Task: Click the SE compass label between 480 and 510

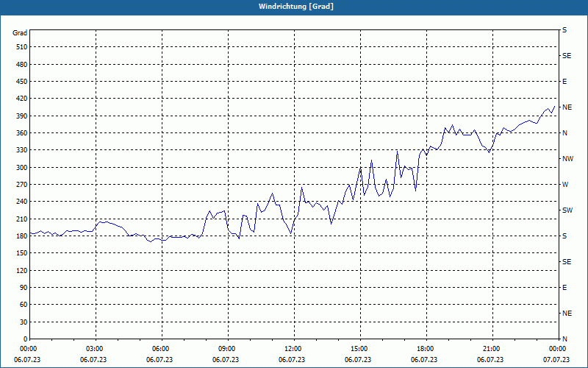Action: (x=567, y=56)
